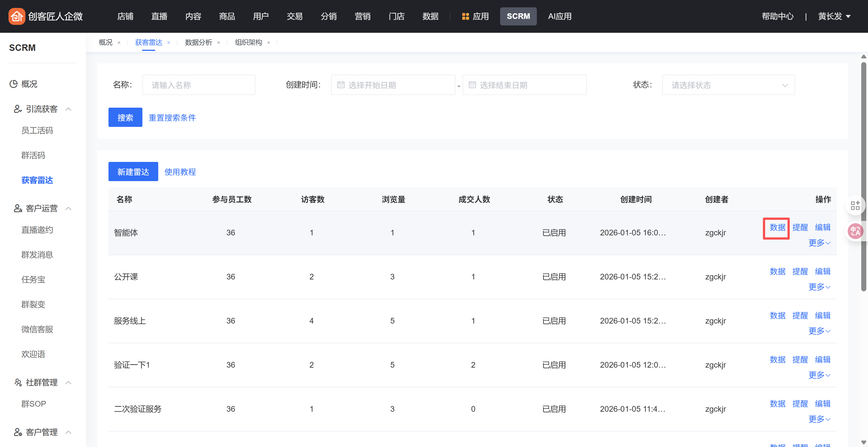
Task: Click the 概况 pie chart sidebar icon
Action: pos(14,84)
